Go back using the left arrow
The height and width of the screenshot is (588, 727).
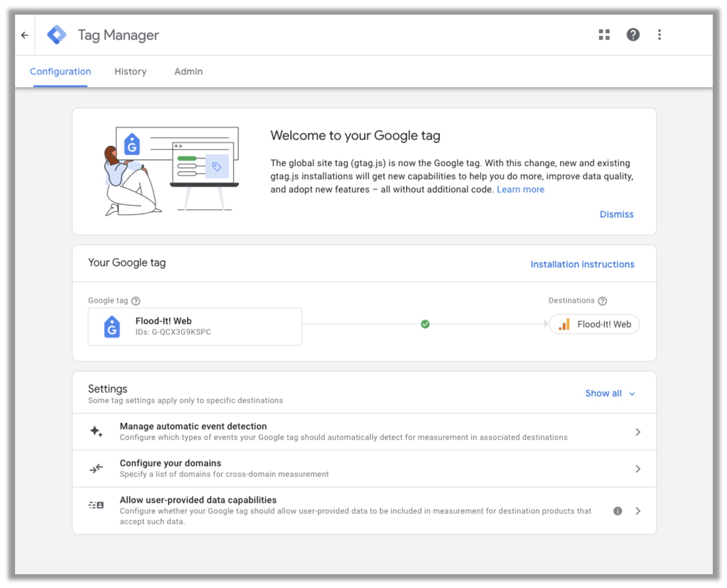pos(25,35)
